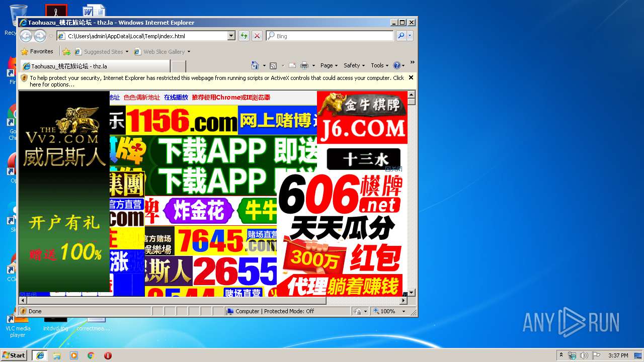
Task: Expand search provider dropdown arrow
Action: [x=410, y=36]
